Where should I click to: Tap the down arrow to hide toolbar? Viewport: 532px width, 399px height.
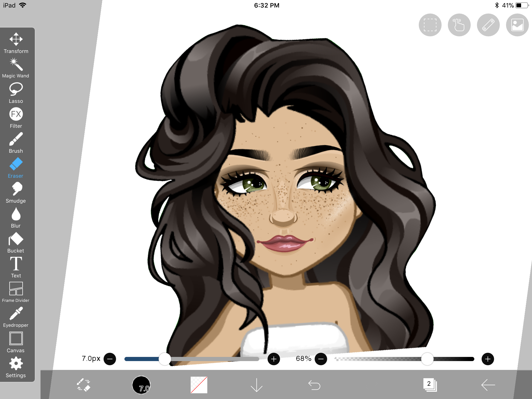click(x=257, y=385)
